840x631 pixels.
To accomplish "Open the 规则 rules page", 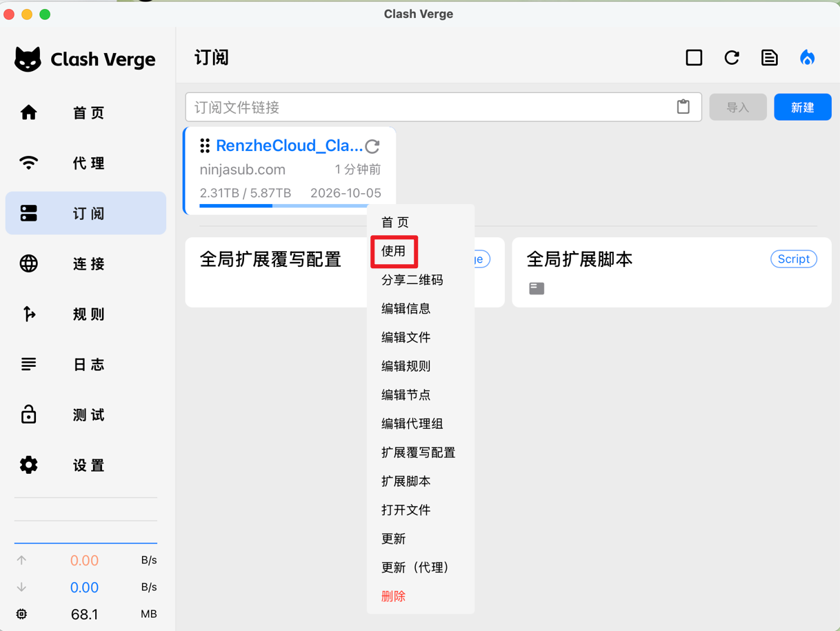I will click(86, 314).
